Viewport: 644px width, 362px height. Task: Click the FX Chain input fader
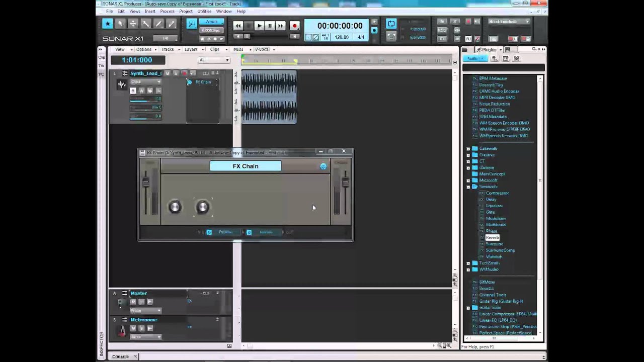coord(146,183)
